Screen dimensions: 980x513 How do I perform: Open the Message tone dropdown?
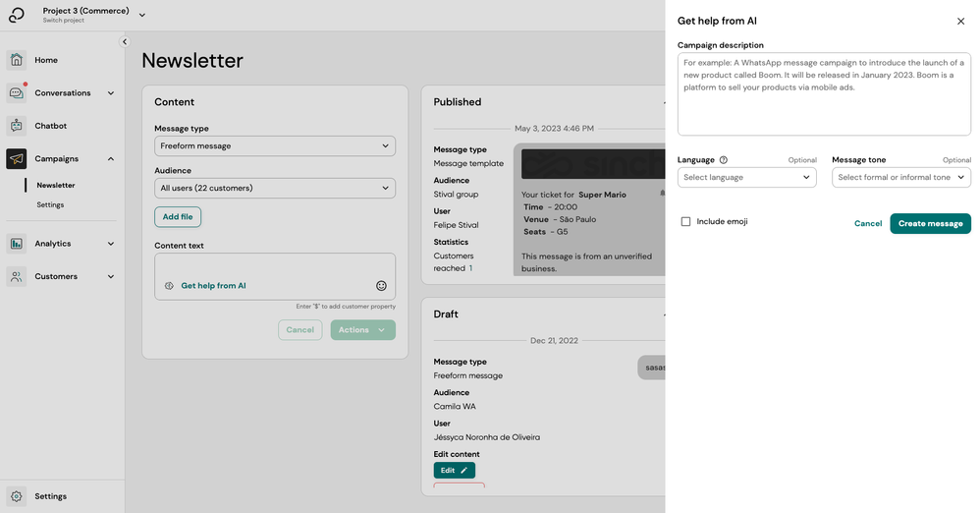click(x=901, y=177)
